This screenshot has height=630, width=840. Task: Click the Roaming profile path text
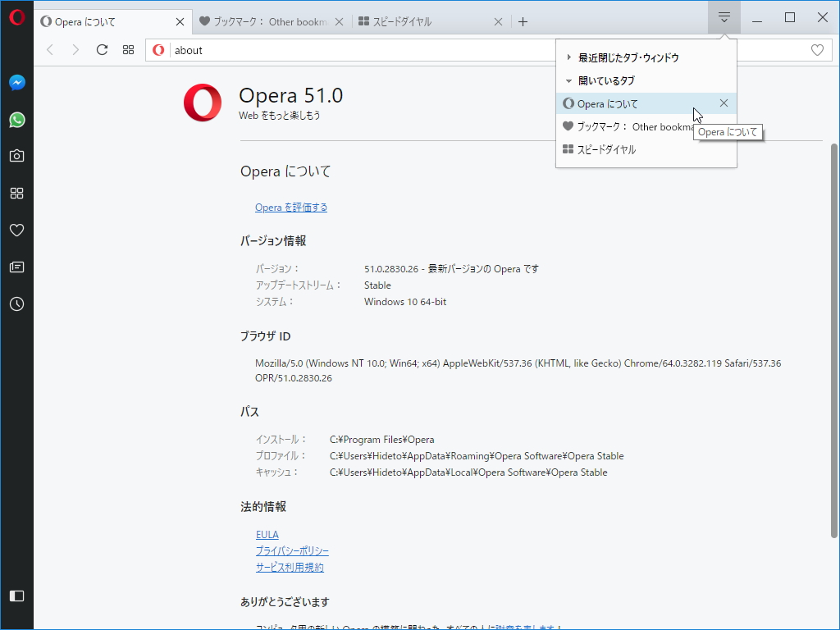(477, 456)
